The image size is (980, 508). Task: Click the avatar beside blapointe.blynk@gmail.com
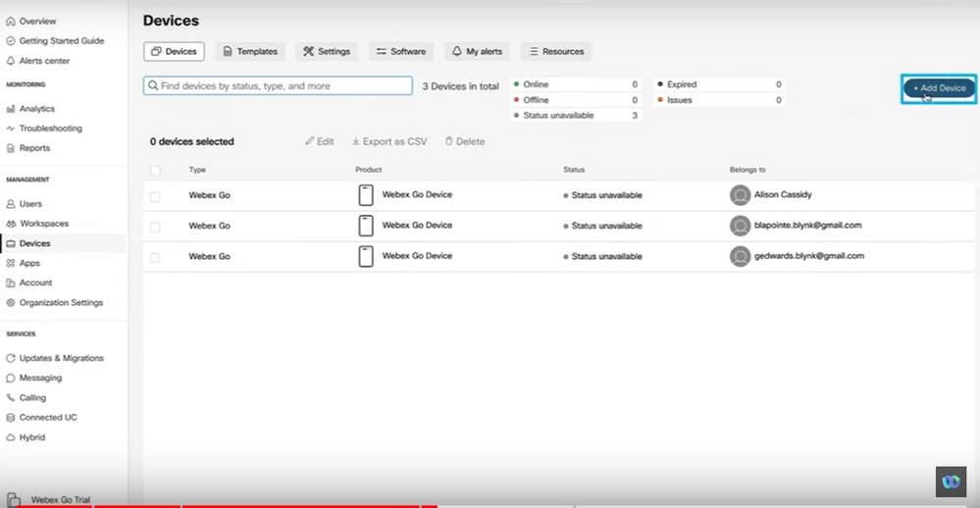point(740,226)
